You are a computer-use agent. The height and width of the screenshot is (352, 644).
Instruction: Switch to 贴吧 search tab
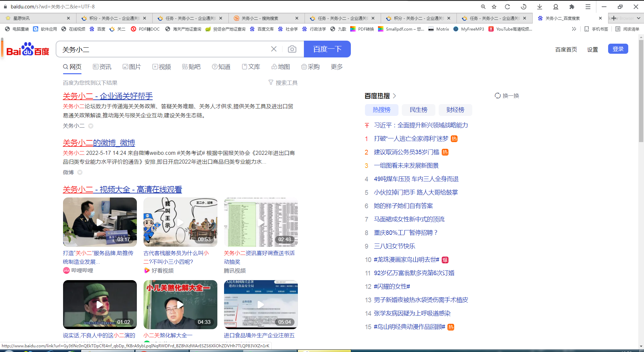(191, 67)
